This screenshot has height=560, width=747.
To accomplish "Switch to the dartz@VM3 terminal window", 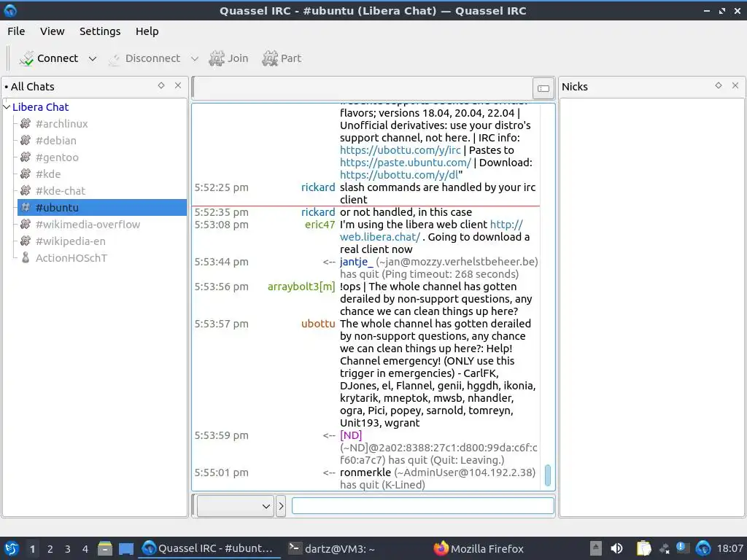I will (332, 548).
